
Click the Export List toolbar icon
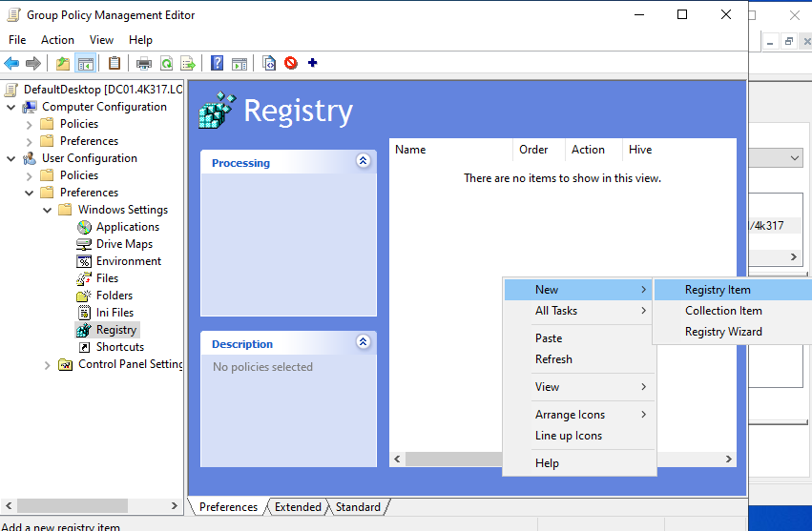pyautogui.click(x=188, y=64)
